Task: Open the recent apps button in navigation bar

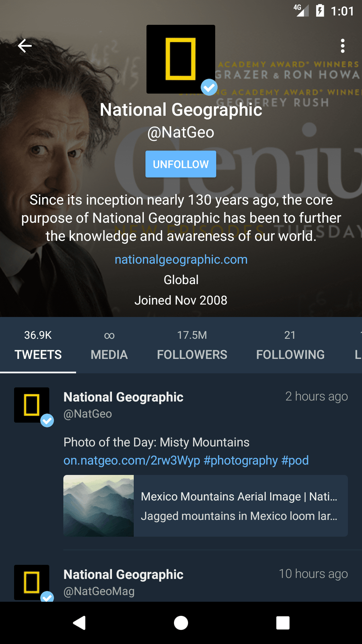Action: [283, 623]
